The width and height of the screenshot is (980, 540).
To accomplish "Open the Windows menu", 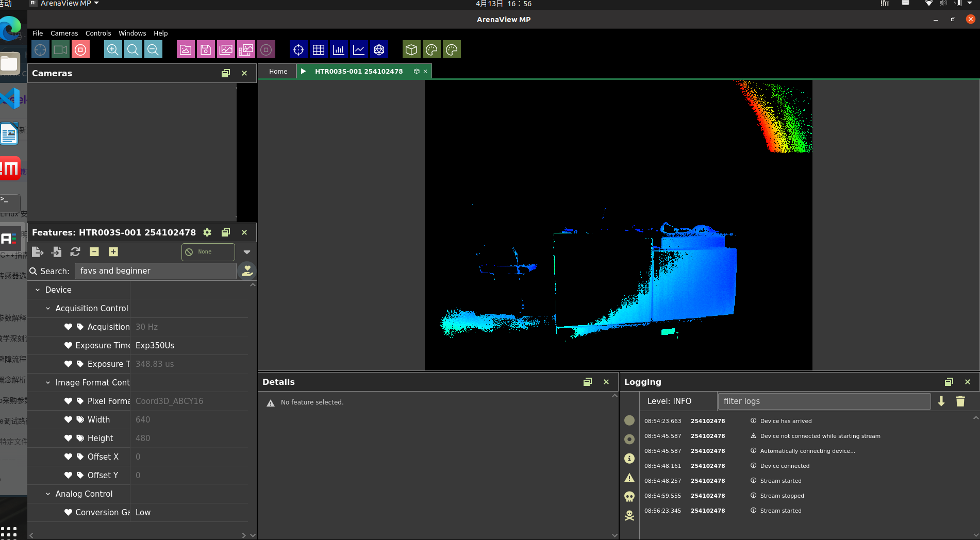I will [132, 33].
